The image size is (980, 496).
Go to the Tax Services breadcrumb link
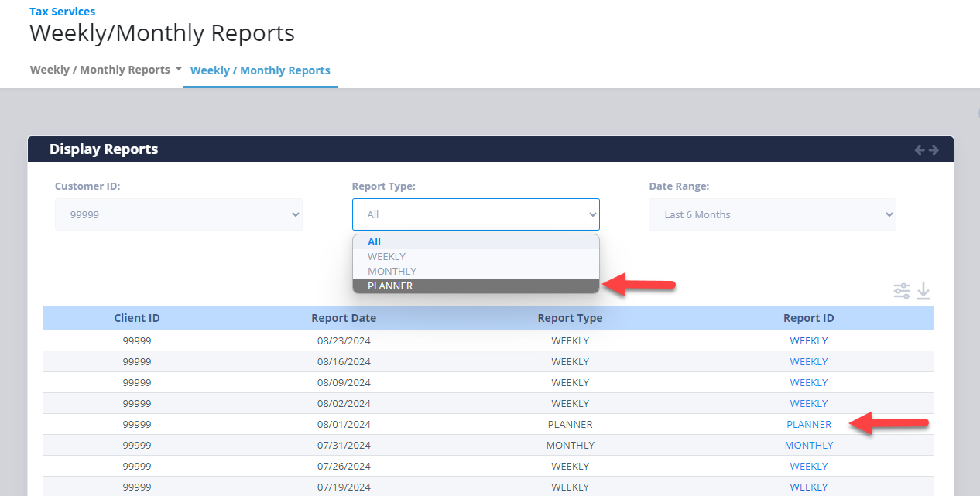63,12
